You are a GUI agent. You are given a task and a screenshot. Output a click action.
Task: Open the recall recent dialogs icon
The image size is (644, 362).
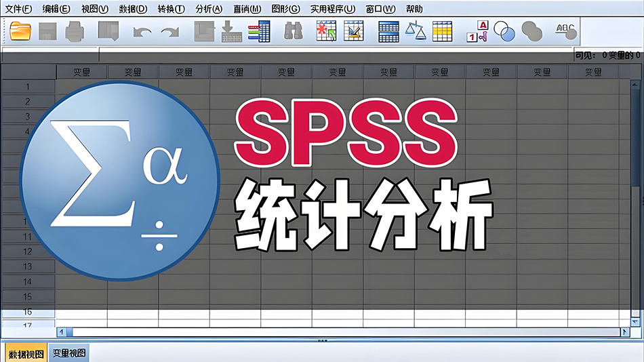(108, 31)
